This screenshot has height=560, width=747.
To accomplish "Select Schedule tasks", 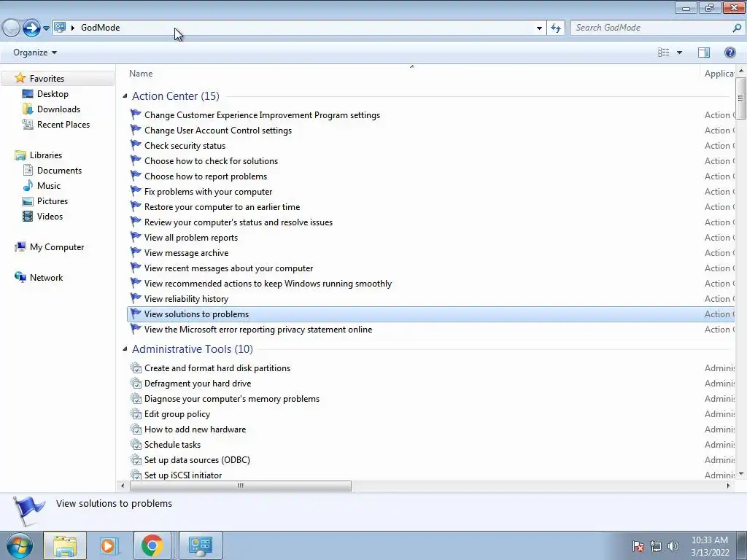I will (172, 445).
